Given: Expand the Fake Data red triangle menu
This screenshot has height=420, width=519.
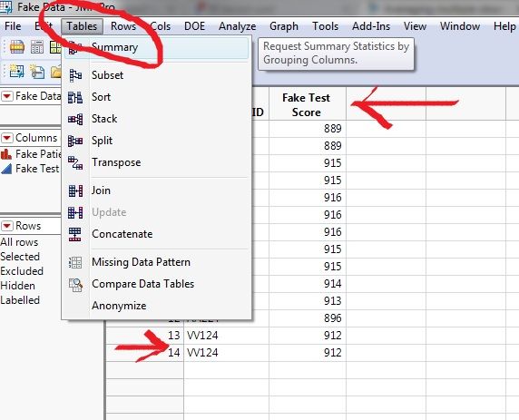Looking at the screenshot, I should tap(7, 96).
